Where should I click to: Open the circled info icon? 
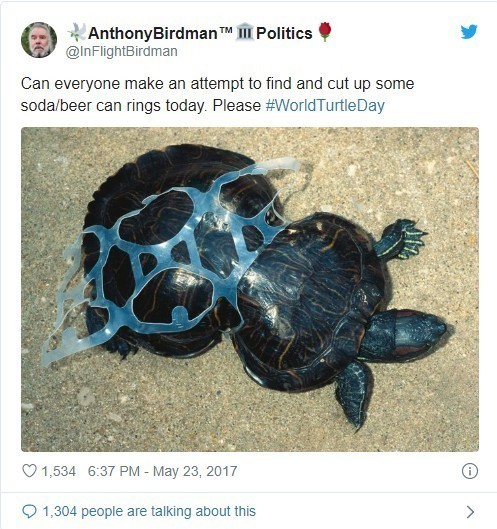[470, 471]
